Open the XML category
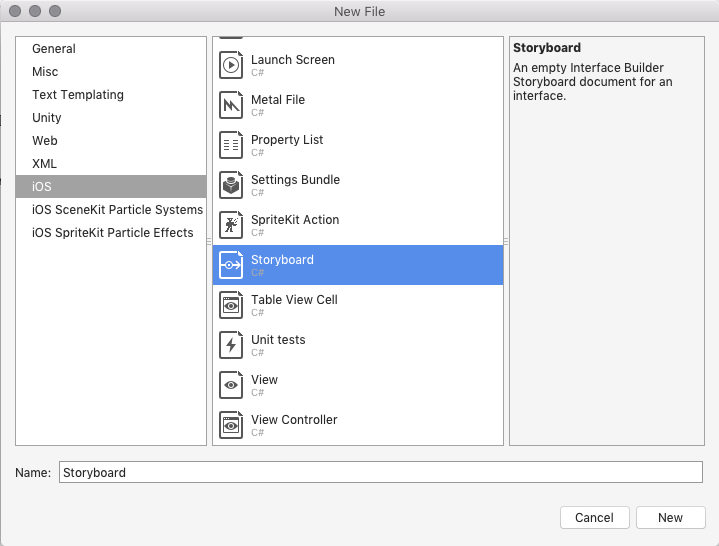 (x=111, y=163)
